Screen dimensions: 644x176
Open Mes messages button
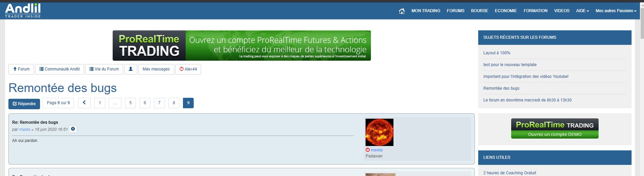click(x=156, y=69)
